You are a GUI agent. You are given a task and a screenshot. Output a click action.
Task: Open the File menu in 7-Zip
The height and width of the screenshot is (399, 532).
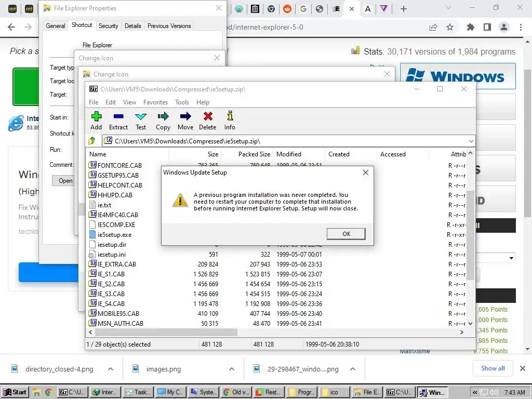pos(94,102)
